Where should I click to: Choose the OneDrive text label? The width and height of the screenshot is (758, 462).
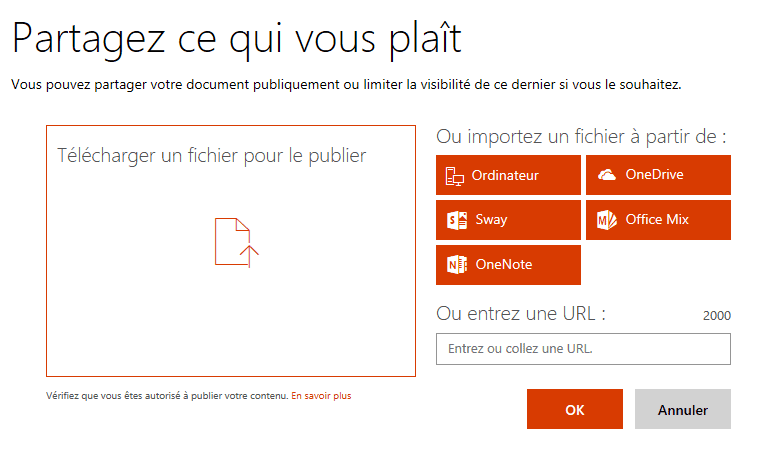click(654, 175)
